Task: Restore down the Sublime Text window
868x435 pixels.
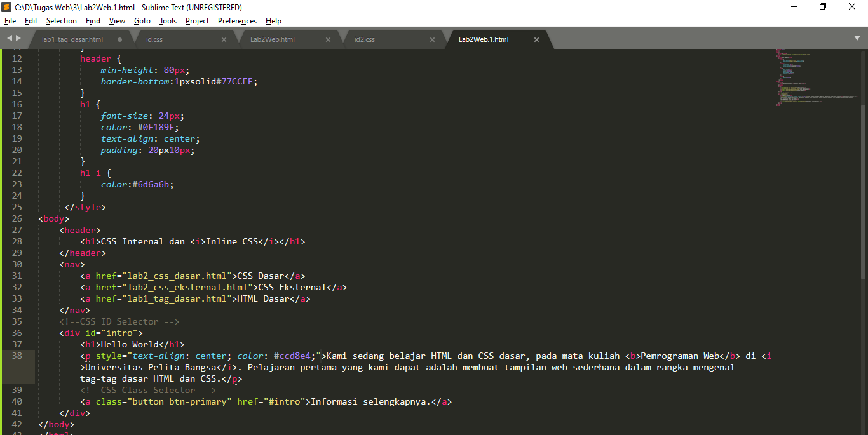Action: 823,7
